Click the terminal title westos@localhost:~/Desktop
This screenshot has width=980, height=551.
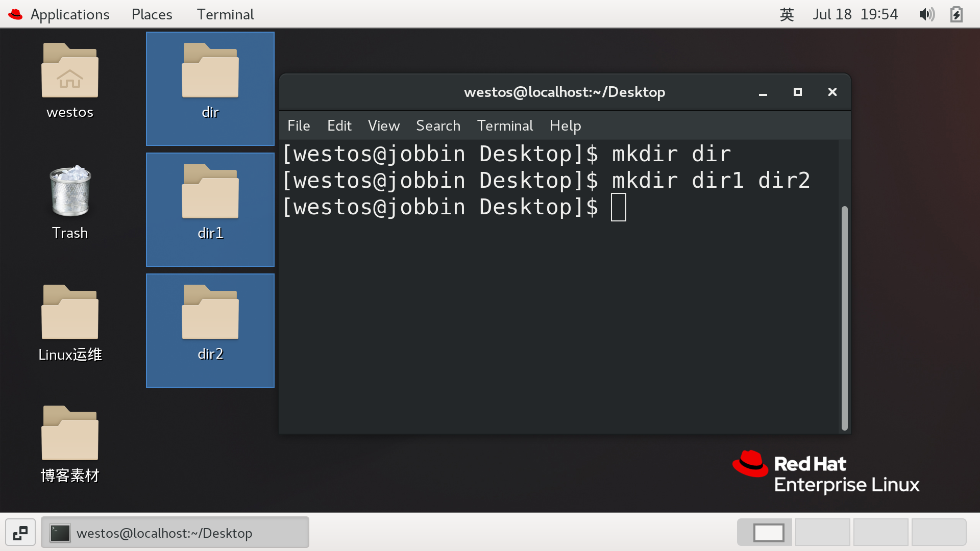point(565,92)
